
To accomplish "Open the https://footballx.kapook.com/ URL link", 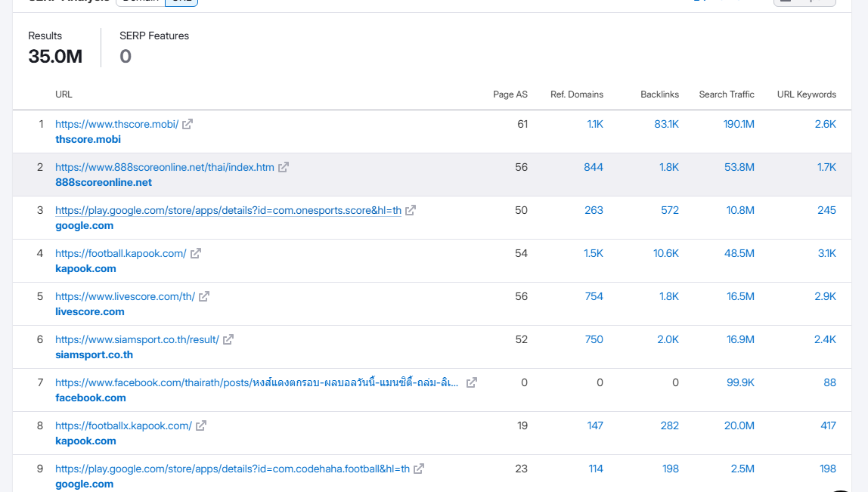I will [123, 425].
